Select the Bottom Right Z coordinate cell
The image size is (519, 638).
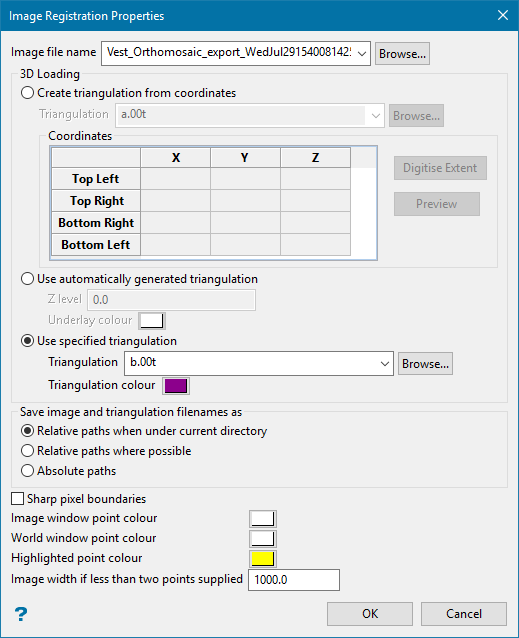315,223
